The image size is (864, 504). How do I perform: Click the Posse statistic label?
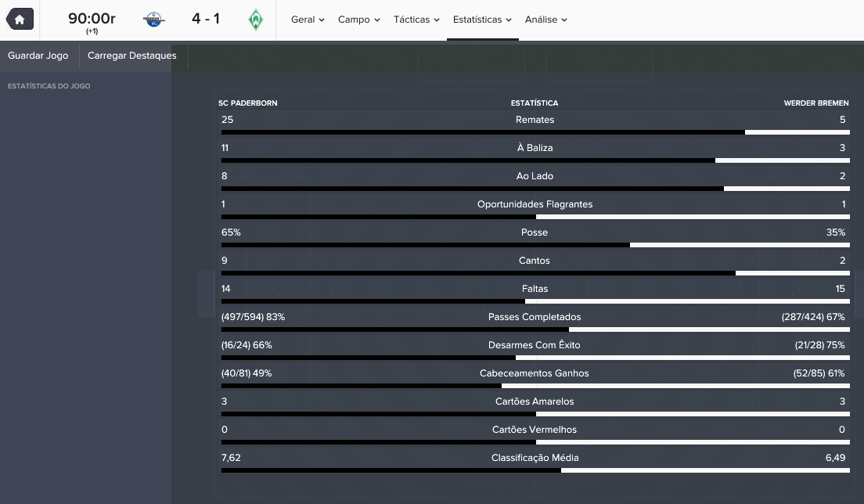535,232
